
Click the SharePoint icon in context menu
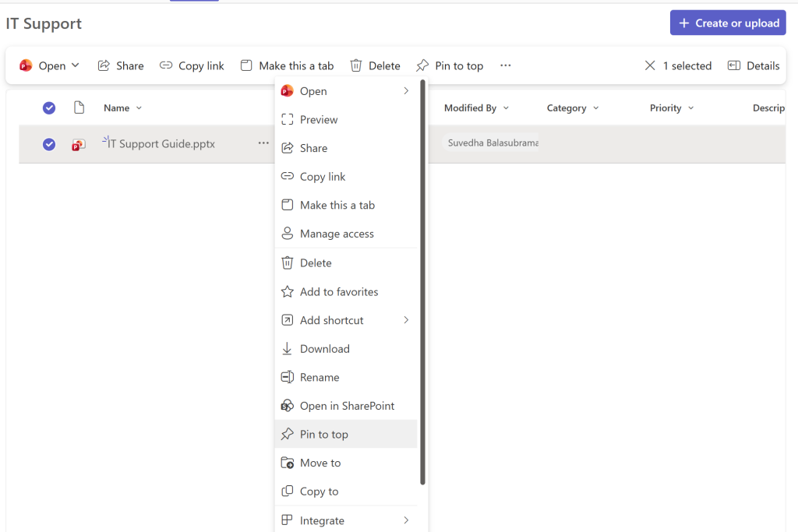[288, 405]
